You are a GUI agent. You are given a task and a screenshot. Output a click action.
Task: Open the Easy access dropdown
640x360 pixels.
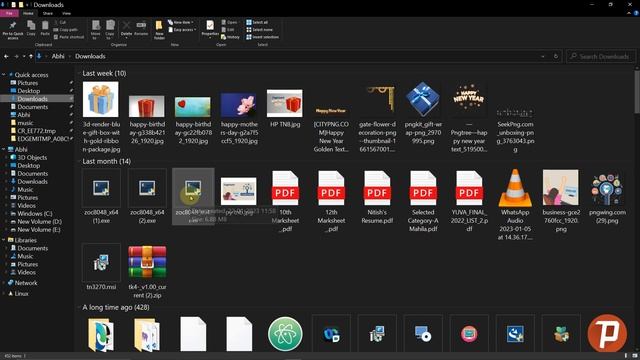[x=182, y=29]
